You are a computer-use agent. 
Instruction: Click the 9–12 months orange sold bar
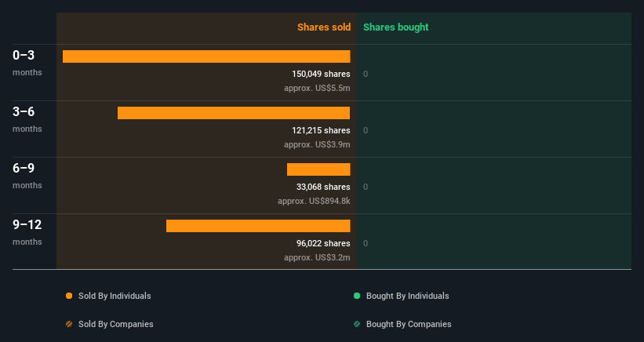258,226
